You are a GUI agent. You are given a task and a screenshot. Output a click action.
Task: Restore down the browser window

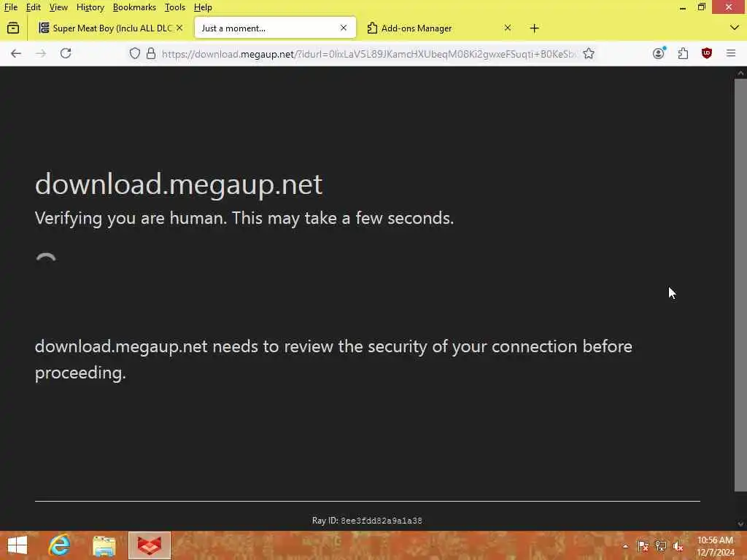point(701,7)
